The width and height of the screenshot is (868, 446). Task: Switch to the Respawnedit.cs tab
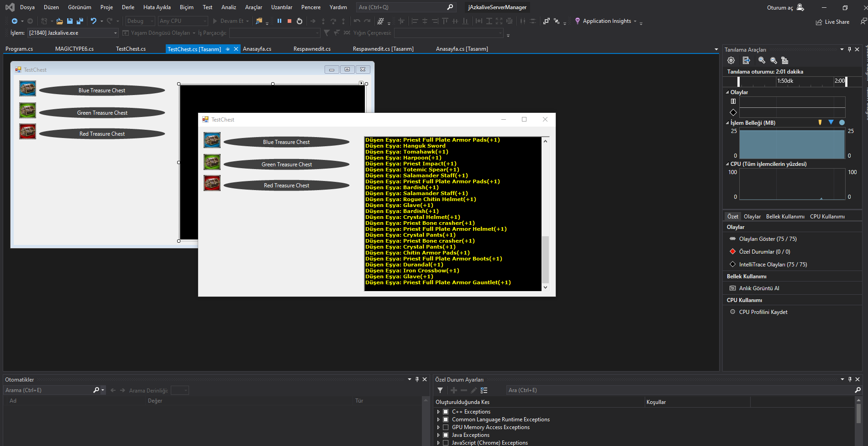coord(312,49)
